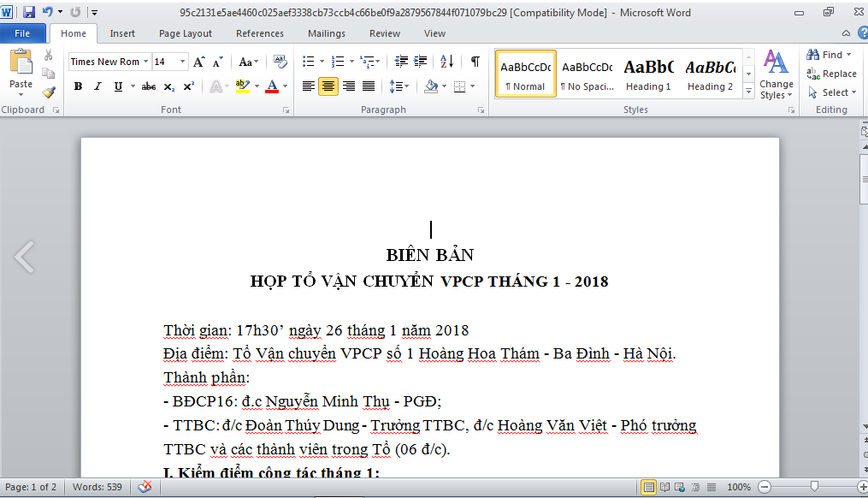The height and width of the screenshot is (498, 868).
Task: Align text to the left
Action: click(x=309, y=86)
